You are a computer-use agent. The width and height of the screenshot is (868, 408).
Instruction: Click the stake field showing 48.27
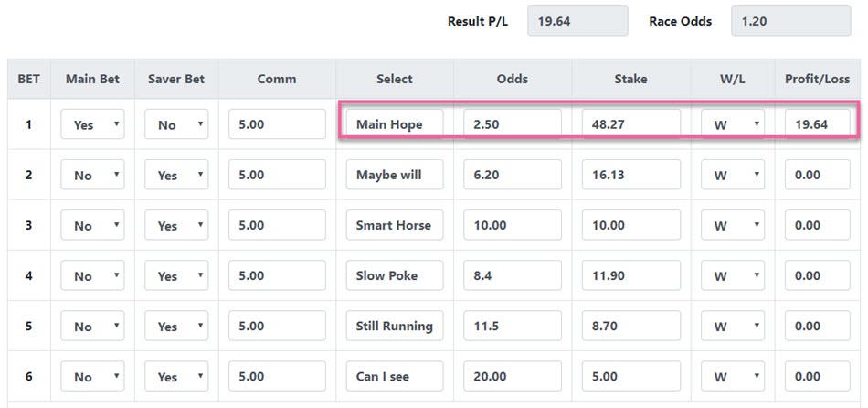[631, 124]
